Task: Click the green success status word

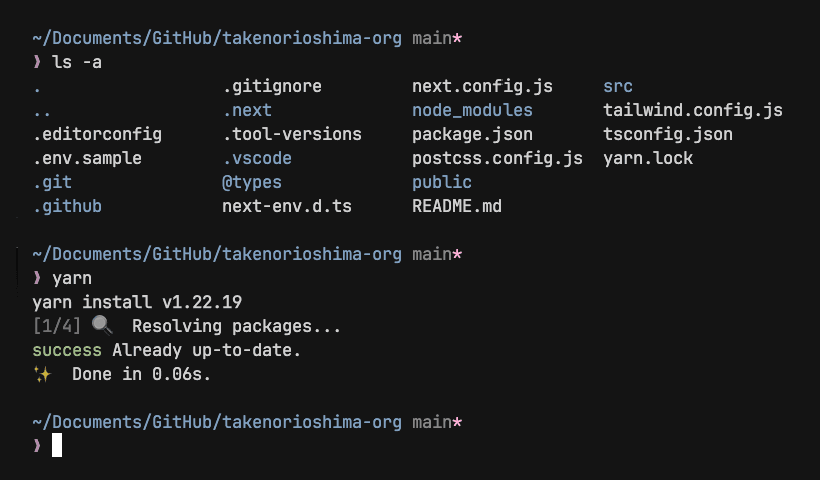Action: pyautogui.click(x=67, y=350)
